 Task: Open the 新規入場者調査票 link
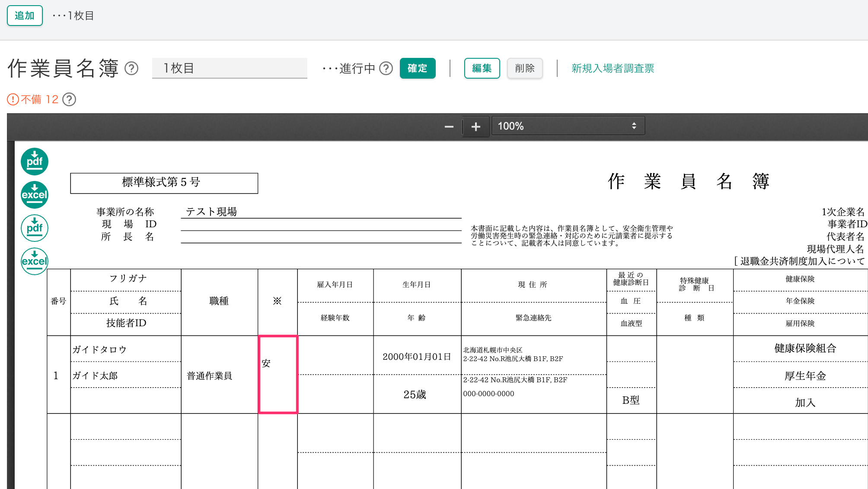point(613,68)
